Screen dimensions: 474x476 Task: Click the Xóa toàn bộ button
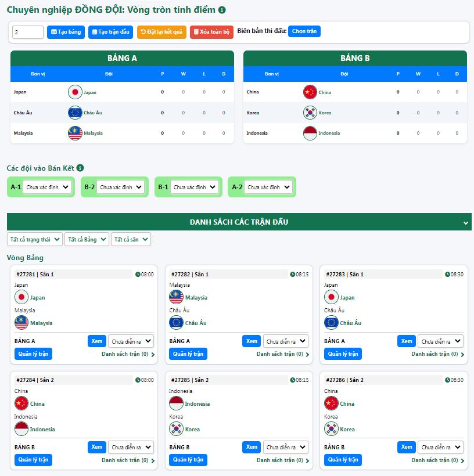[x=211, y=32]
